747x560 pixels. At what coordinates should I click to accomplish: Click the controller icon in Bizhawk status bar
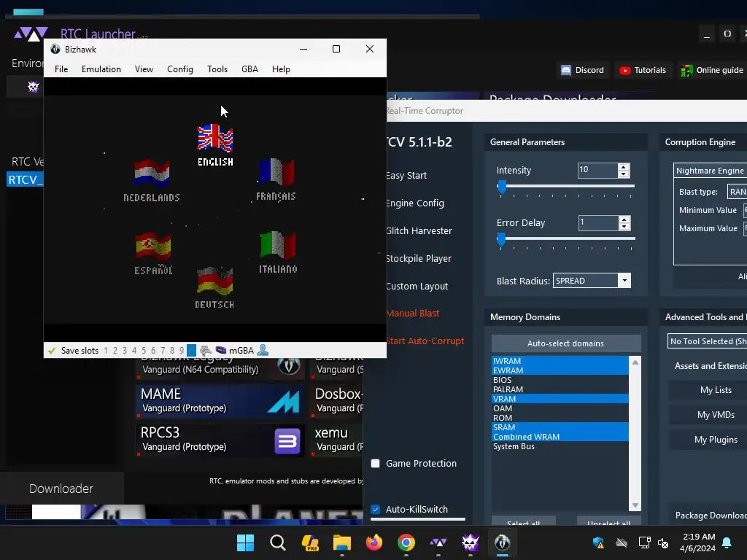[x=205, y=351]
